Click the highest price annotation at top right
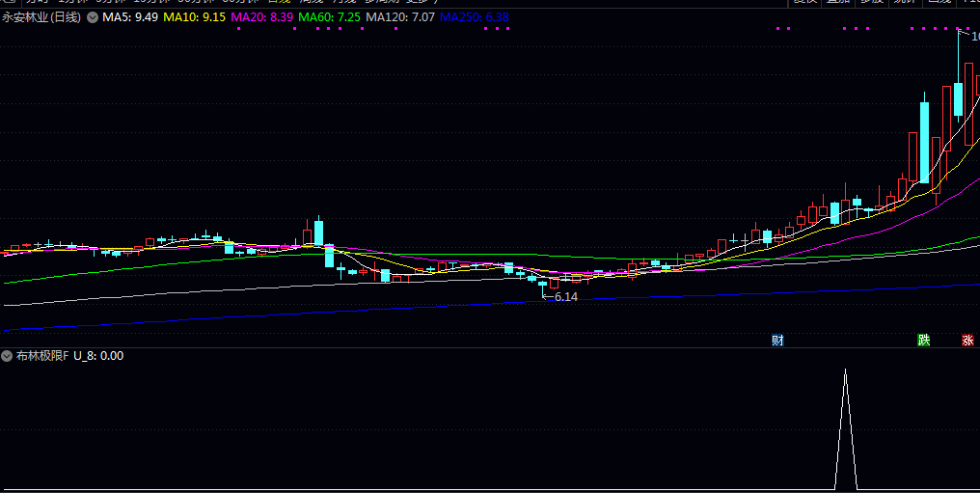Image resolution: width=980 pixels, height=493 pixels. [973, 37]
